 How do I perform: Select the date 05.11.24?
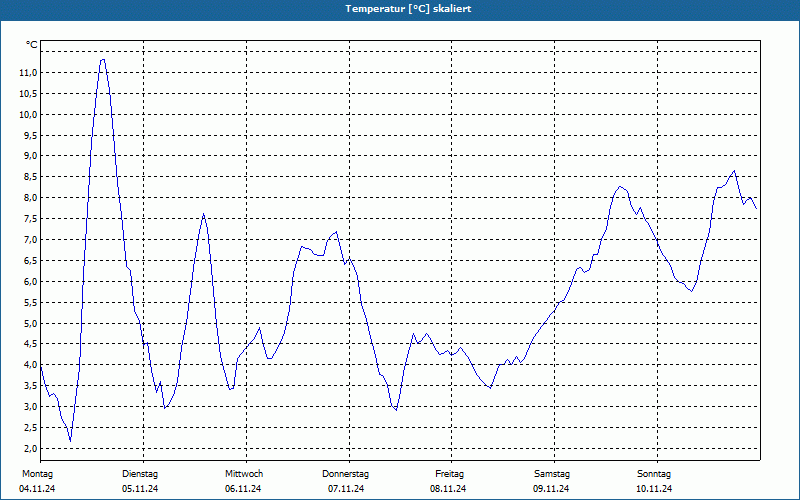(x=140, y=489)
